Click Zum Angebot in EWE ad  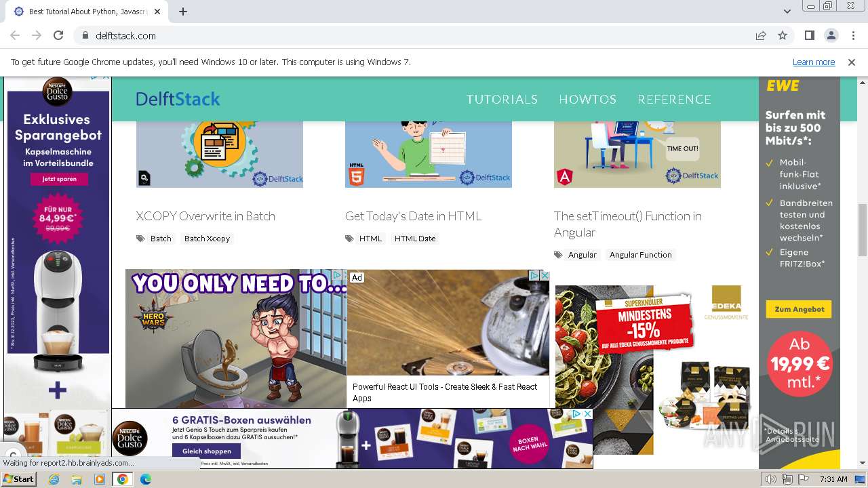click(x=799, y=309)
